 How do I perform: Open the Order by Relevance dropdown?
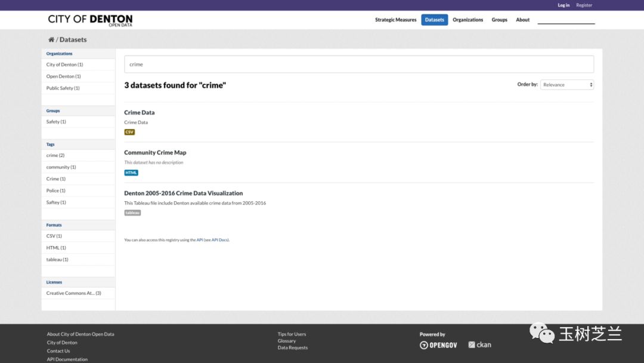click(x=567, y=85)
